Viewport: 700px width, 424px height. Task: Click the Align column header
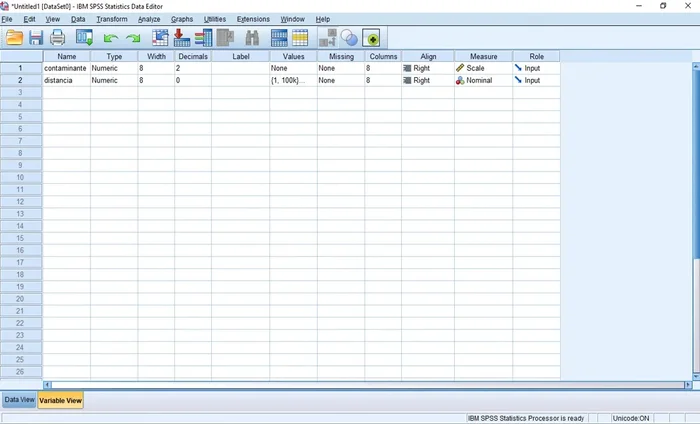click(428, 56)
